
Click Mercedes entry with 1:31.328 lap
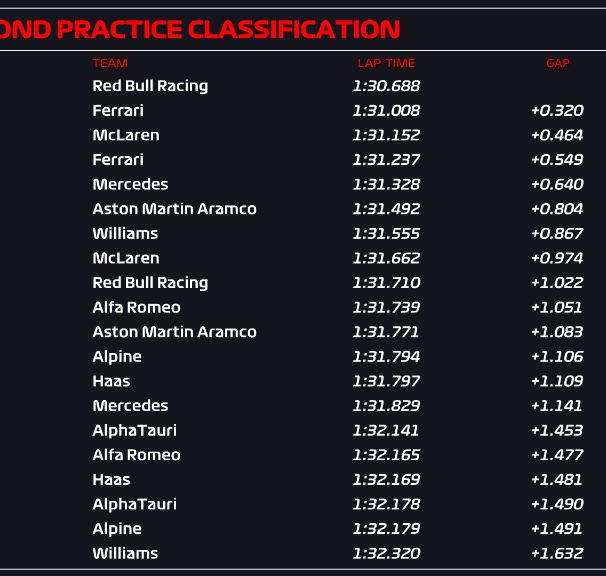pyautogui.click(x=131, y=184)
